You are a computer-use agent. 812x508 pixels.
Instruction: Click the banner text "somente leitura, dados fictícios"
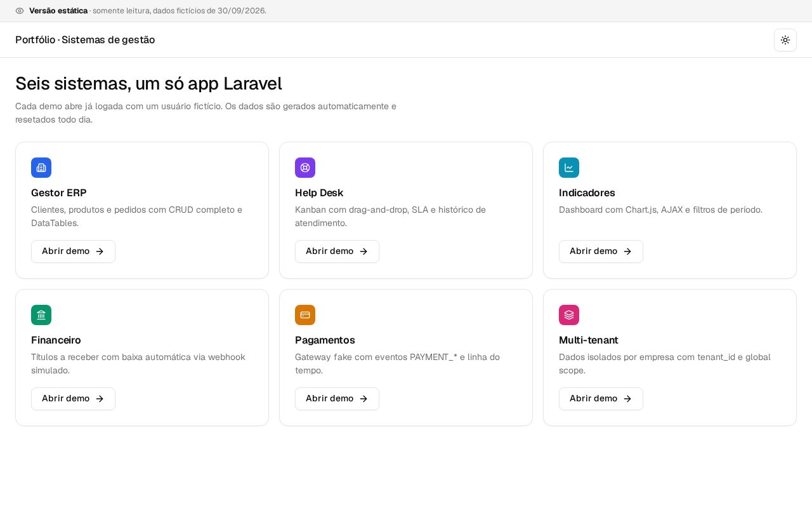180,11
